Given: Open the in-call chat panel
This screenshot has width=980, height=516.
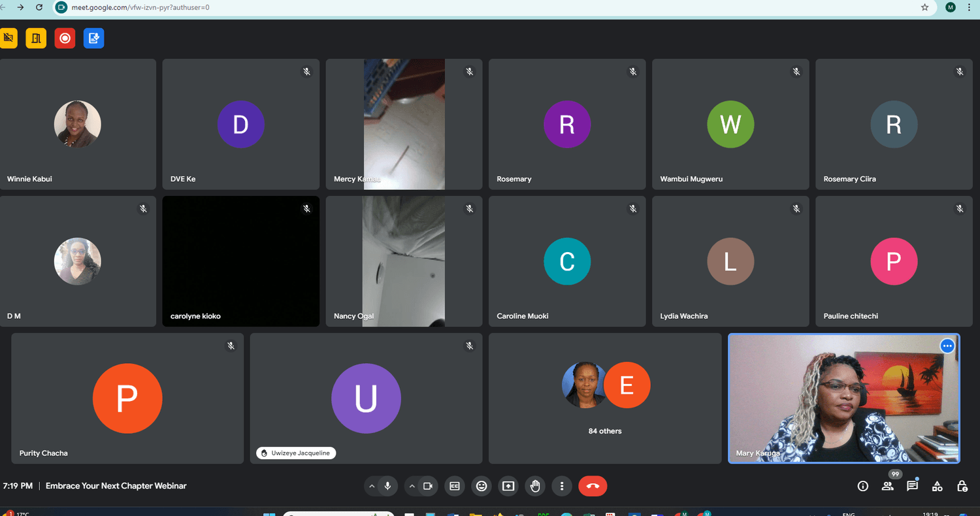Looking at the screenshot, I should [x=912, y=486].
